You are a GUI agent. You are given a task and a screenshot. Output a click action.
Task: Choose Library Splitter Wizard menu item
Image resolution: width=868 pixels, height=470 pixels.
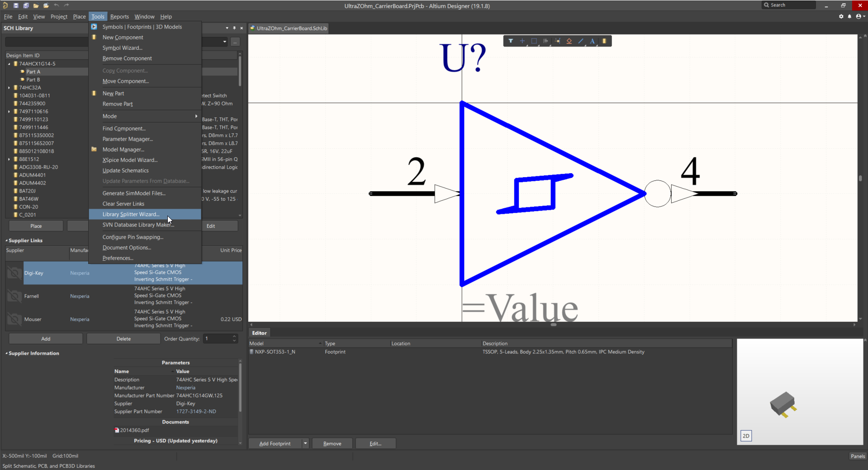click(x=131, y=214)
